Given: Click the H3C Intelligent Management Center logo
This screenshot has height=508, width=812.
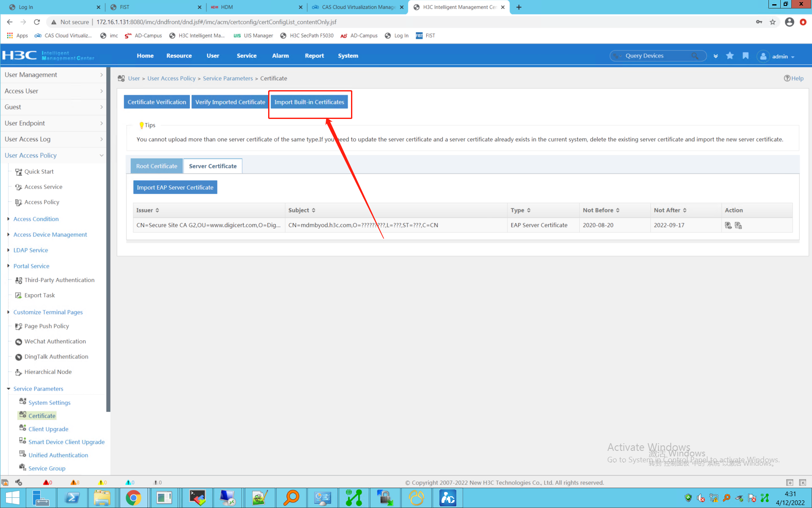Looking at the screenshot, I should click(x=48, y=55).
